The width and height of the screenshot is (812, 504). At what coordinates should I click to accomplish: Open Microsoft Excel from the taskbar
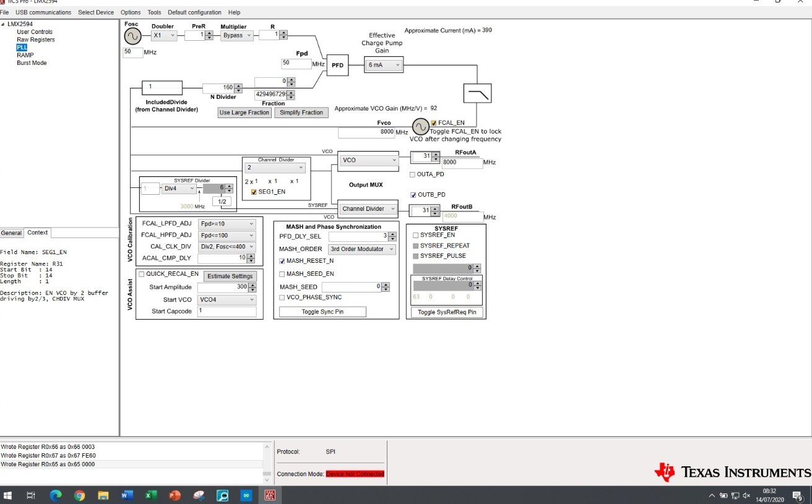click(151, 495)
